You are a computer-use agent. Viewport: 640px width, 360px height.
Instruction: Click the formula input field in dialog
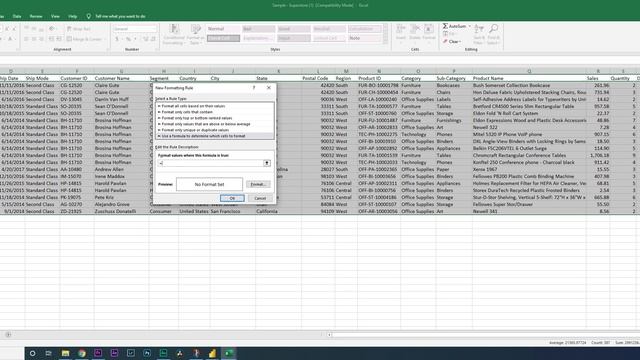[x=211, y=163]
